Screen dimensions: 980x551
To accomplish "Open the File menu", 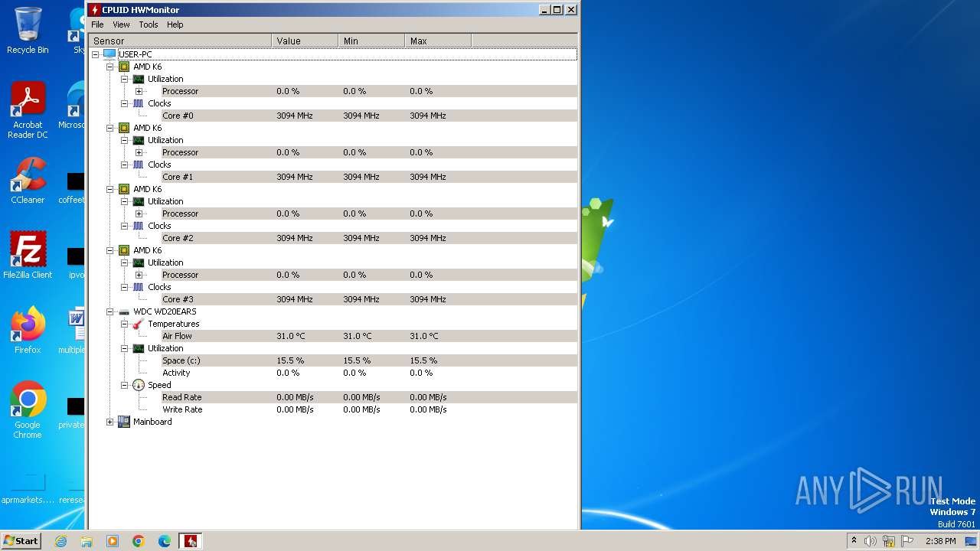I will [x=97, y=24].
